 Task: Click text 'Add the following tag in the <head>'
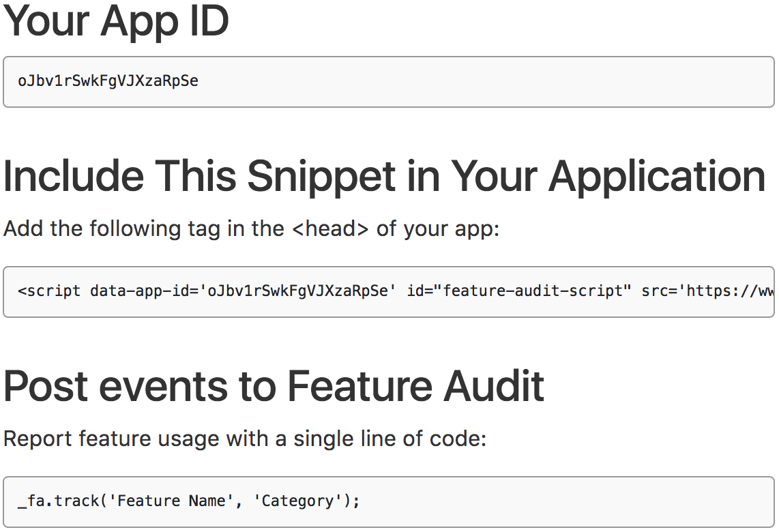pos(186,229)
